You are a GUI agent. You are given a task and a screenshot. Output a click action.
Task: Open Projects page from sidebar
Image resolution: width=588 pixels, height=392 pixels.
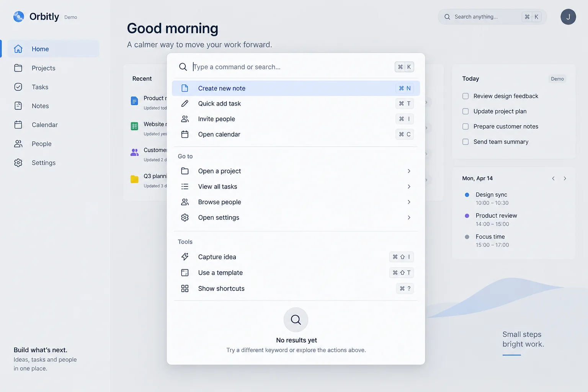point(54,68)
